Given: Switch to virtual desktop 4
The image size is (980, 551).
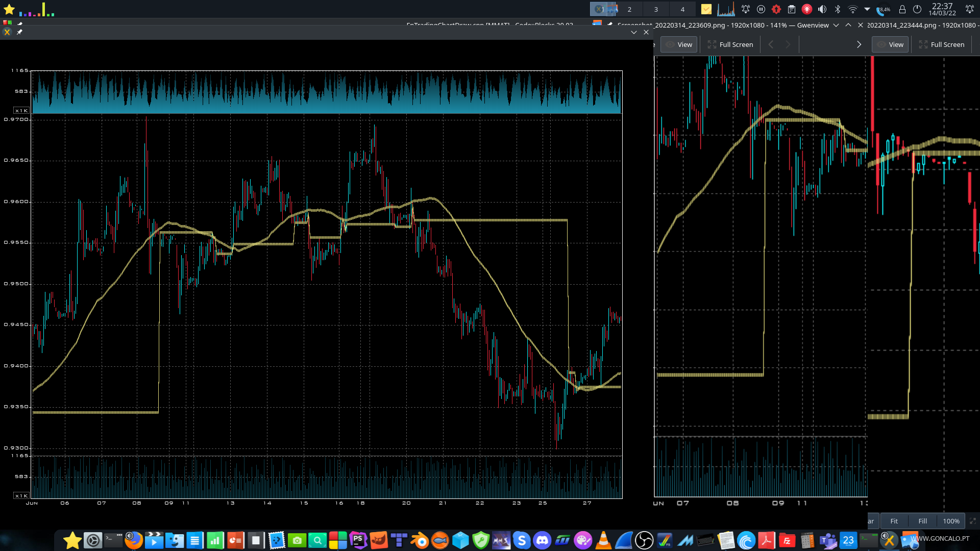Looking at the screenshot, I should pos(683,9).
